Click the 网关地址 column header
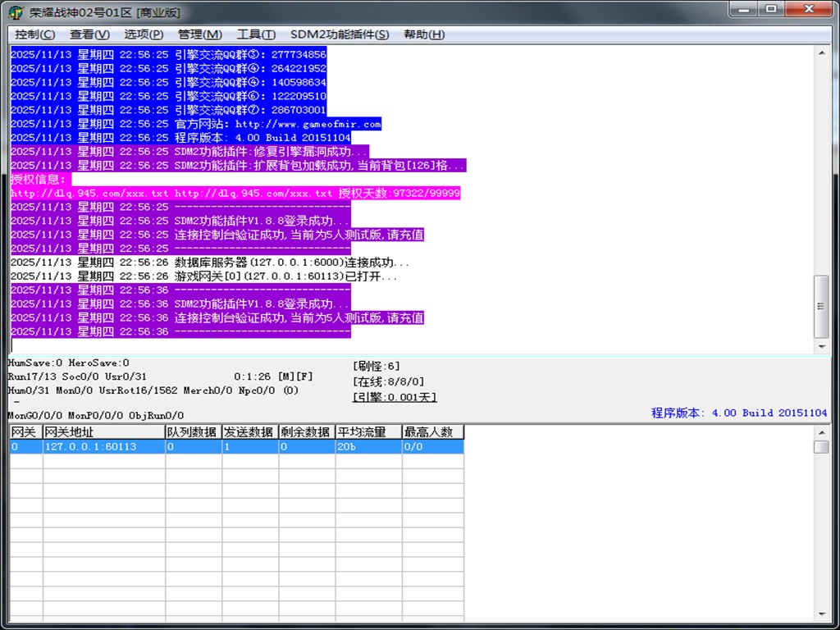 (104, 431)
